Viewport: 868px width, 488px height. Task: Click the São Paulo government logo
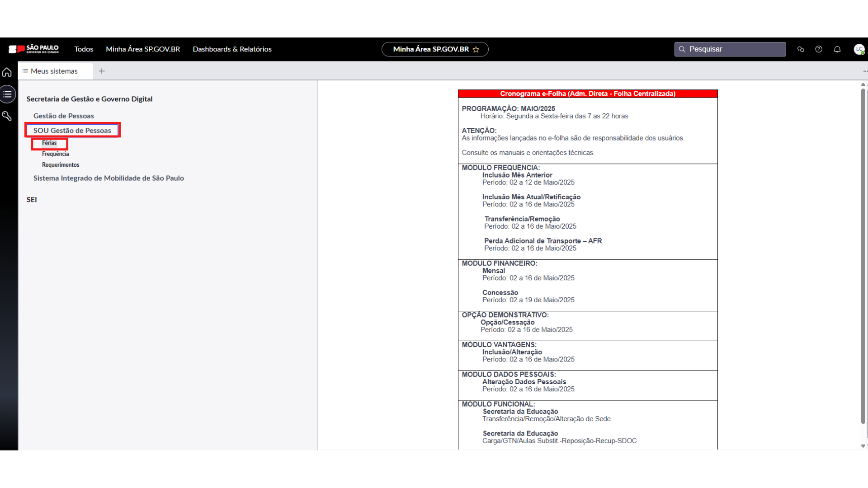(34, 49)
